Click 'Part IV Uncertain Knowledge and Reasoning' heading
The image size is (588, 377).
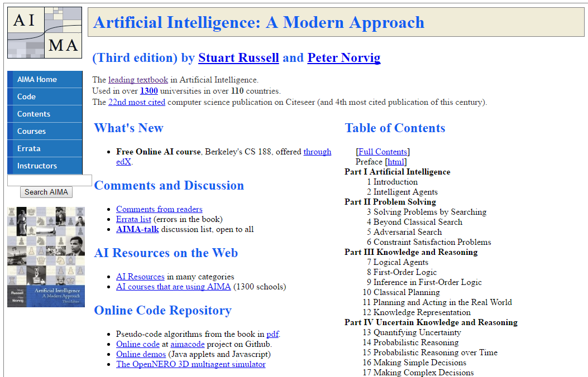pyautogui.click(x=431, y=322)
